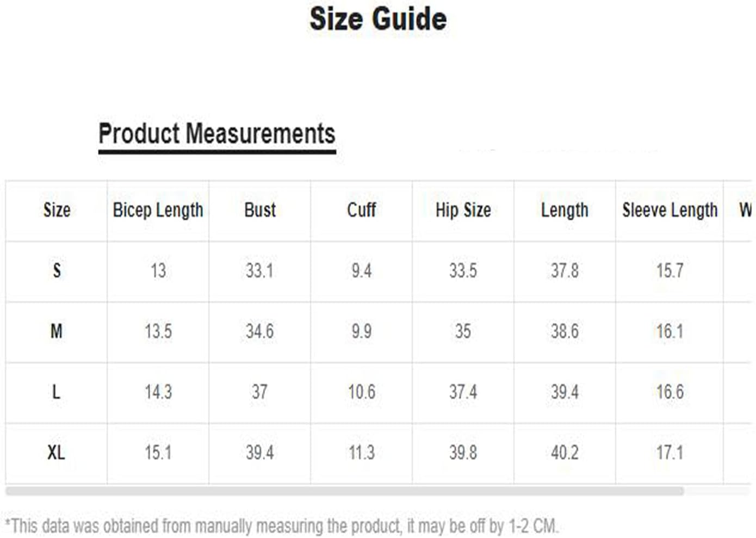
Task: Click the 38.6 length value for M
Action: (x=565, y=331)
